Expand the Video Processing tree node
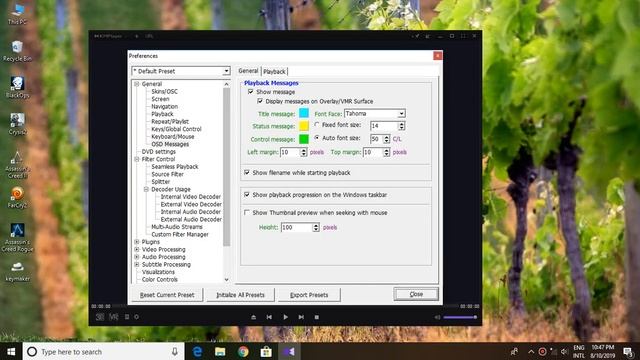Image resolution: width=640 pixels, height=360 pixels. (x=137, y=249)
